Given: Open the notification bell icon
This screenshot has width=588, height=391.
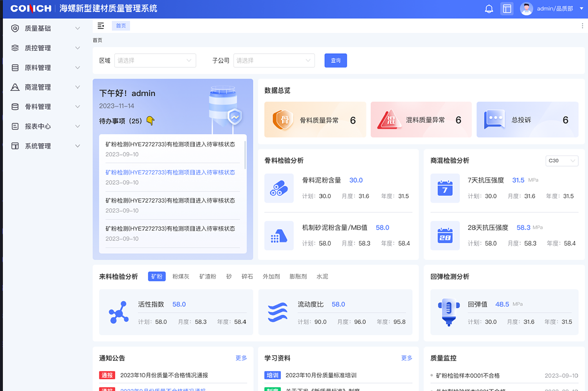Looking at the screenshot, I should 489,9.
